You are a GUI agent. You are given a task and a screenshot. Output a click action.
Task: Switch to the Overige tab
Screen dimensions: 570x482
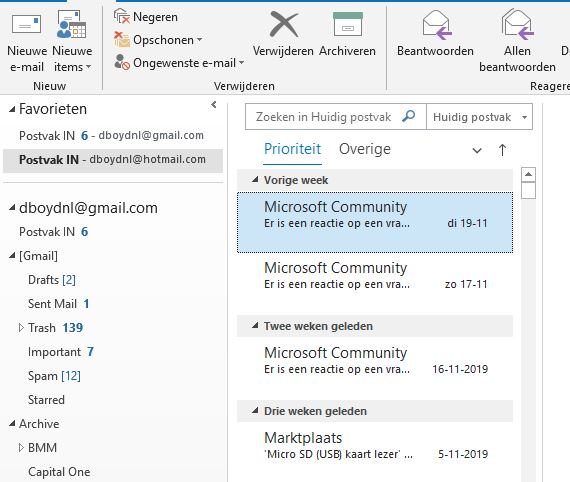point(365,149)
